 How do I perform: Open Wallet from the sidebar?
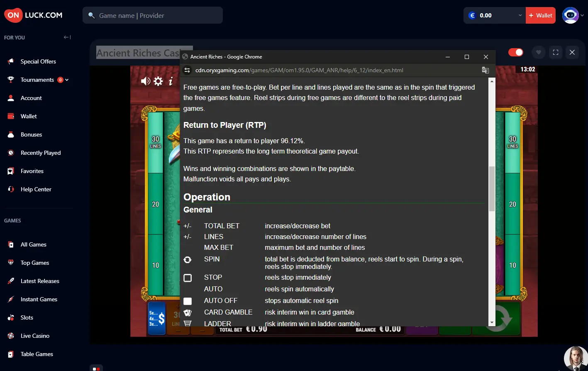29,116
